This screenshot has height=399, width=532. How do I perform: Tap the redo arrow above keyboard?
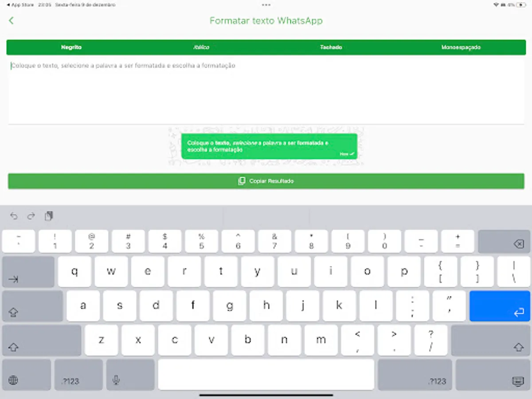[x=31, y=216]
